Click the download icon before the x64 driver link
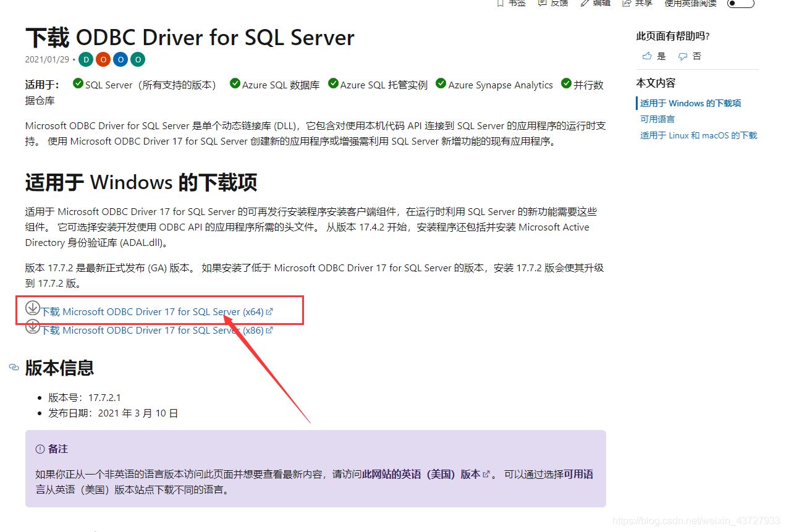This screenshot has width=786, height=532. (32, 308)
